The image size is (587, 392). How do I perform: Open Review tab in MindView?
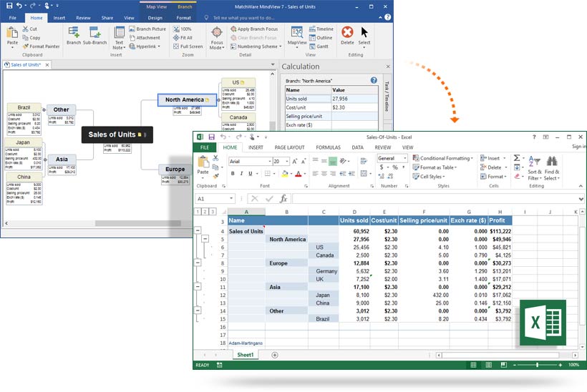(83, 18)
